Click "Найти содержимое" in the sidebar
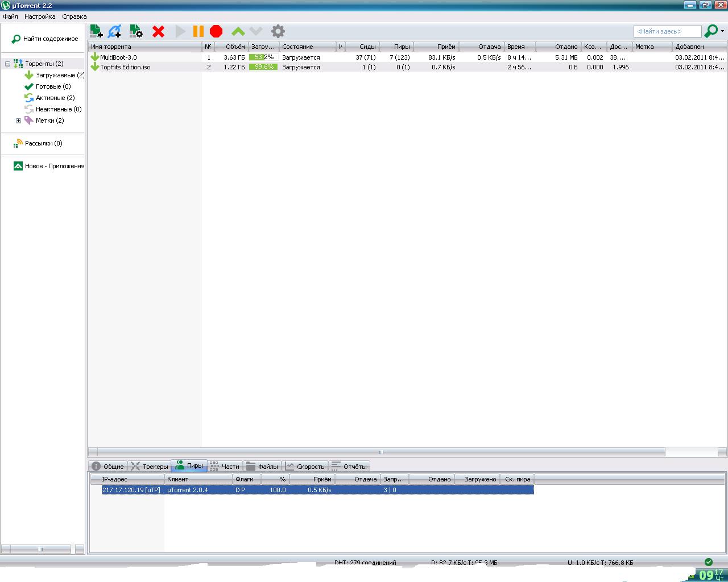Image resolution: width=728 pixels, height=582 pixels. point(45,39)
